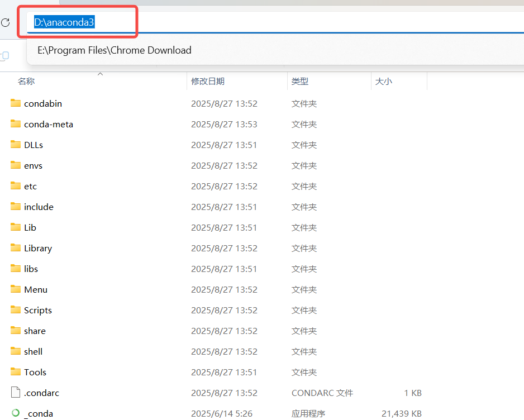Click the Menu folder name

click(36, 290)
